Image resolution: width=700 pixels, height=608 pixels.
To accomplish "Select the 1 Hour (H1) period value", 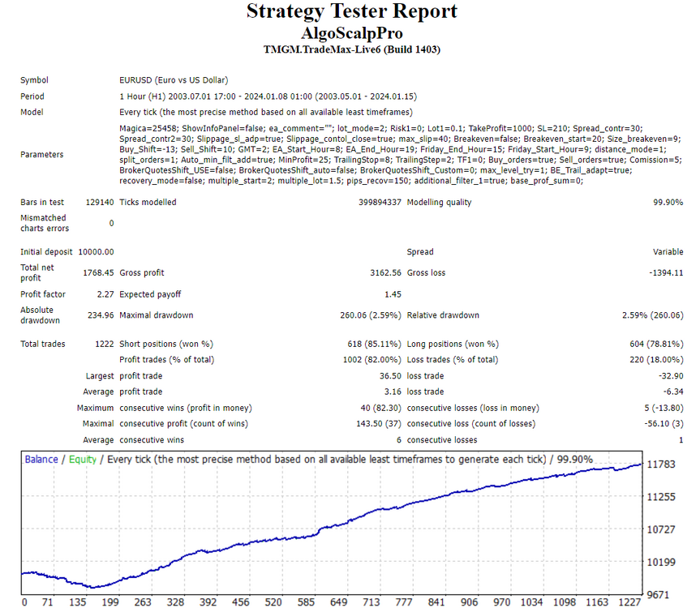I will 268,96.
